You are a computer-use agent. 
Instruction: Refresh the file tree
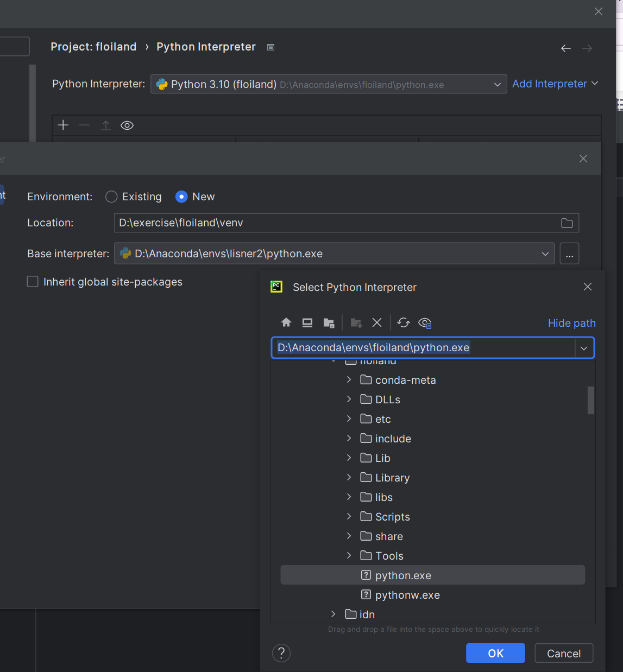(404, 322)
